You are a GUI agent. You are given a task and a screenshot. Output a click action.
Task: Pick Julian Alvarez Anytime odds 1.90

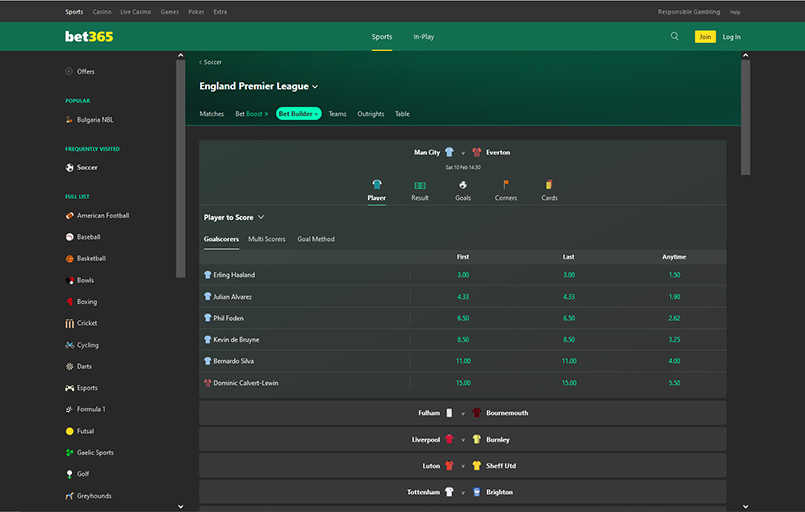pos(674,297)
